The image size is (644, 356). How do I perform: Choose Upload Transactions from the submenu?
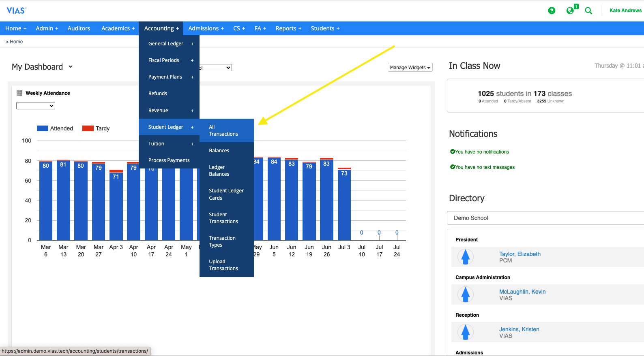coord(223,265)
